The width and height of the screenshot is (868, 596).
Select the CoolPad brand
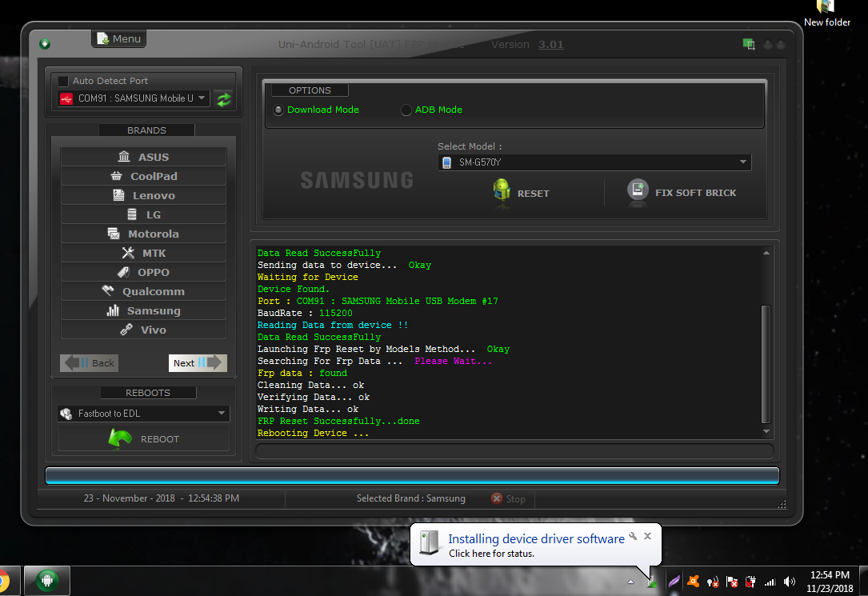[143, 176]
